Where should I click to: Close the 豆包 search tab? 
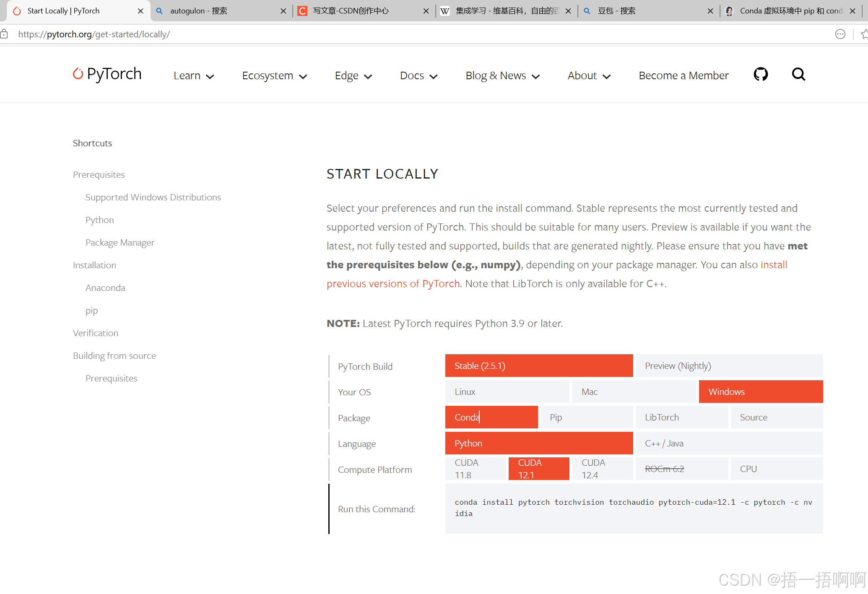click(710, 11)
